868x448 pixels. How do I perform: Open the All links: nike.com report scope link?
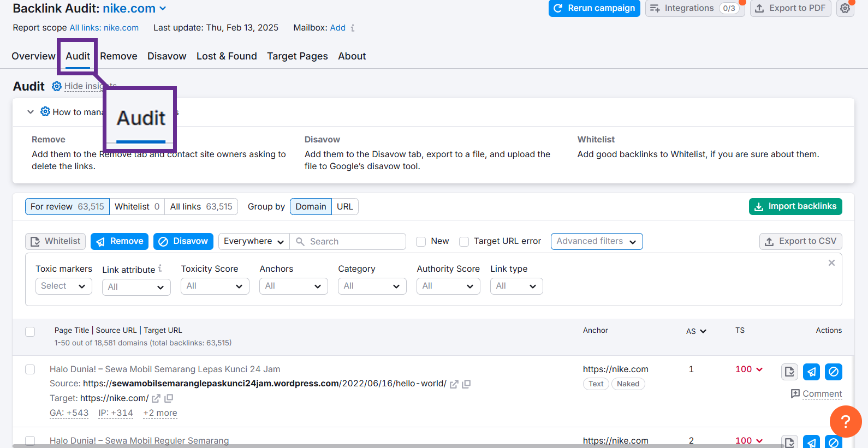click(104, 28)
